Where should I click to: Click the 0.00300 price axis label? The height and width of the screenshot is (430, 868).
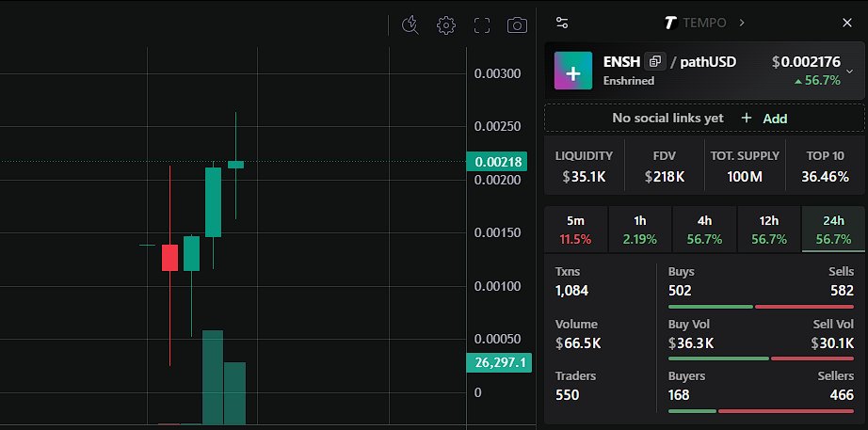click(x=498, y=73)
